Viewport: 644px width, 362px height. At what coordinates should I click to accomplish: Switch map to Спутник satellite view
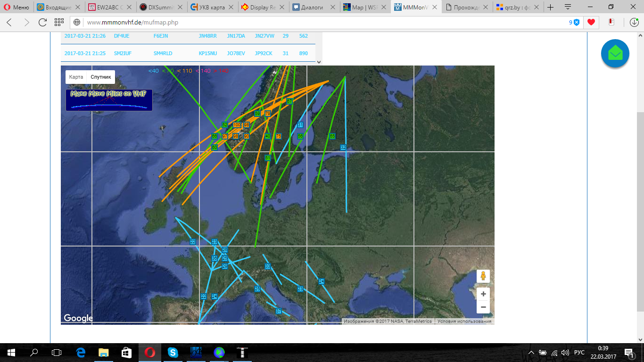[x=101, y=77]
